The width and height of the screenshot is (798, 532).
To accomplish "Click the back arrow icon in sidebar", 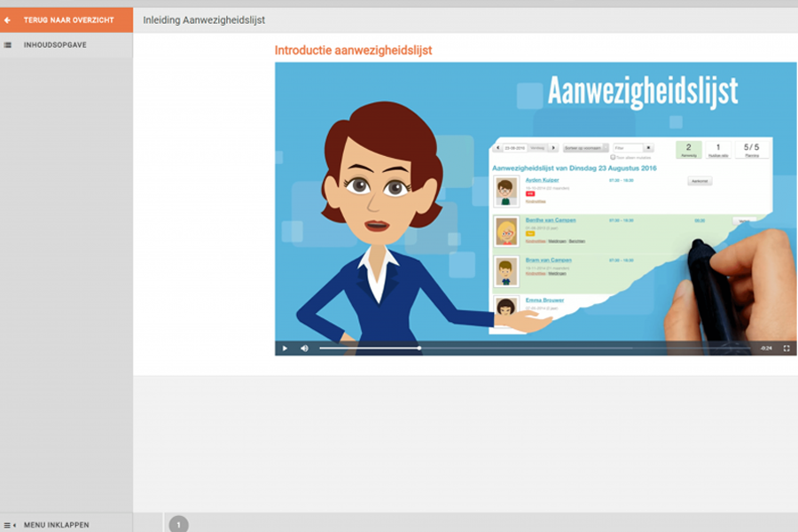I will point(8,20).
